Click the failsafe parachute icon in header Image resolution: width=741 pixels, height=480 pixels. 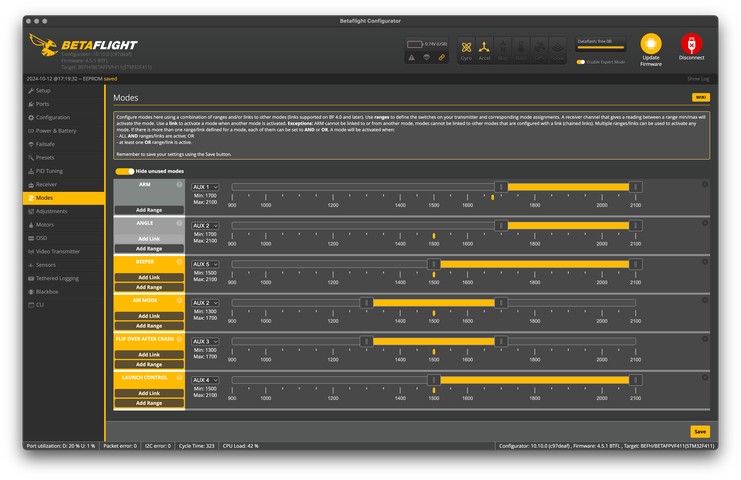426,57
